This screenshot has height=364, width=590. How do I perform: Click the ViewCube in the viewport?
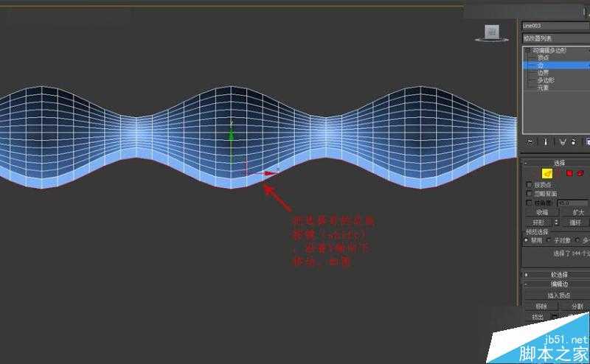pos(491,32)
